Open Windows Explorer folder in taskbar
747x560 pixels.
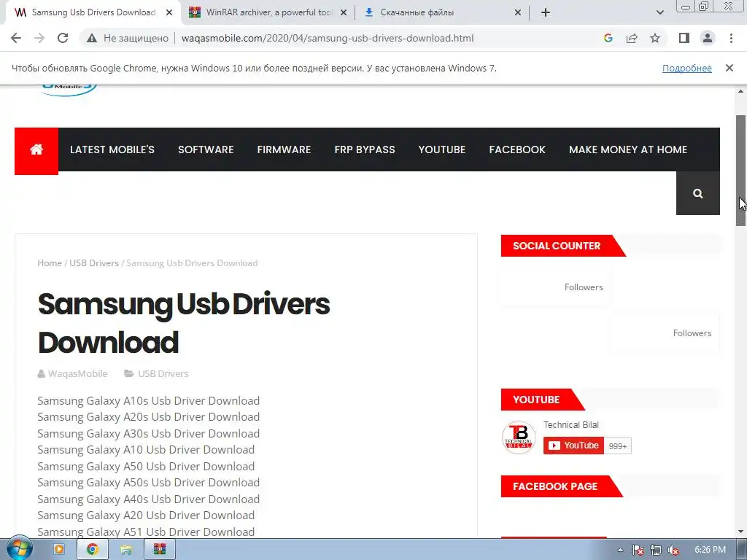pyautogui.click(x=125, y=550)
